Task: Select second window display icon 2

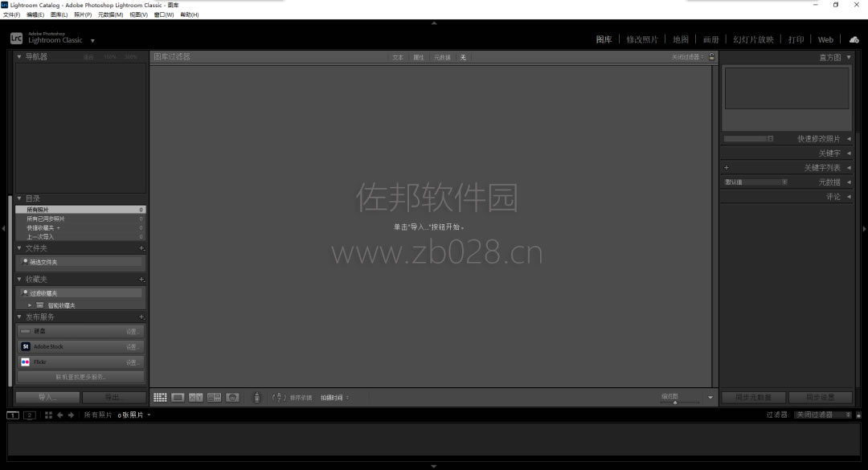Action: click(30, 415)
